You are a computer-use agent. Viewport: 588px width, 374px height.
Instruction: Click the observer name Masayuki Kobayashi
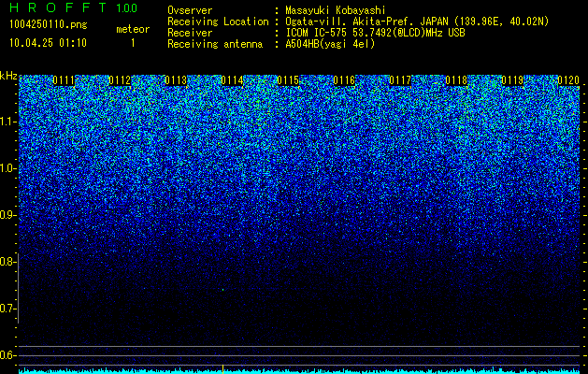pyautogui.click(x=335, y=10)
